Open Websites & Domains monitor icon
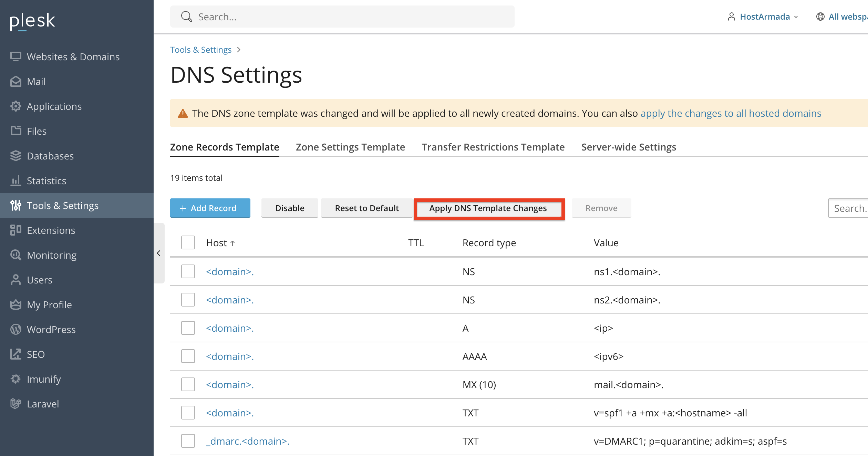This screenshot has width=868, height=456. click(16, 57)
